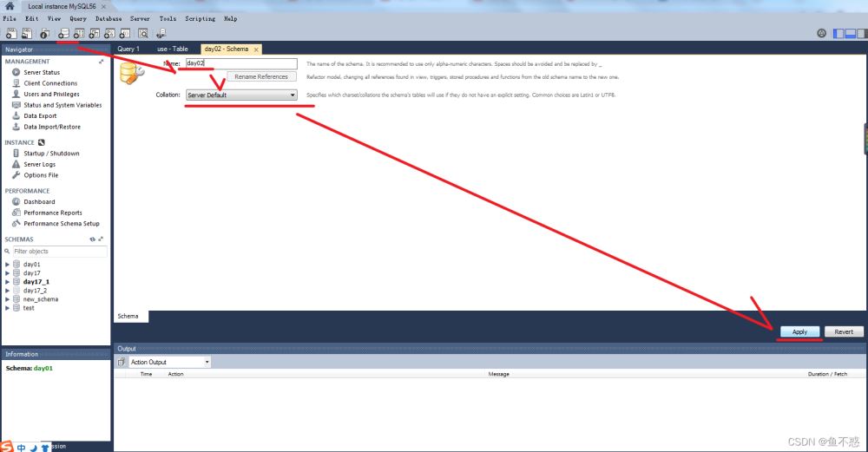Click the Revert button
This screenshot has height=452, width=868.
tap(844, 332)
